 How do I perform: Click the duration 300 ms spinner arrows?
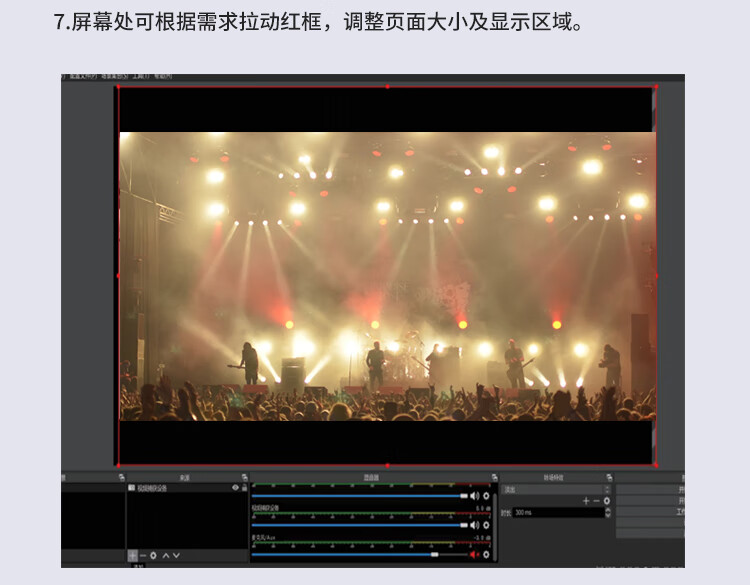pyautogui.click(x=606, y=512)
